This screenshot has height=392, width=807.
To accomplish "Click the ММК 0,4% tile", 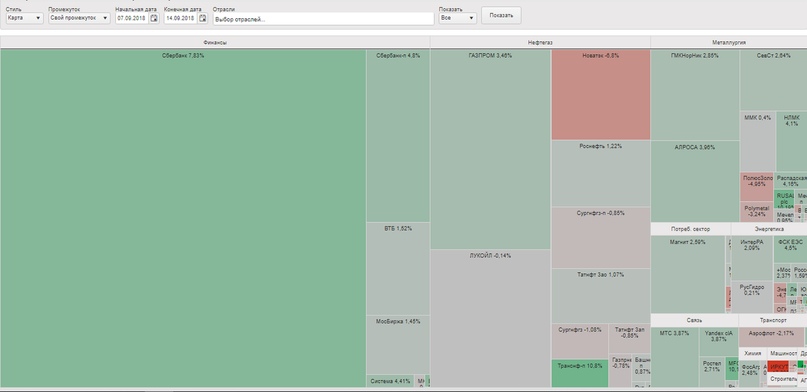I will 758,141.
